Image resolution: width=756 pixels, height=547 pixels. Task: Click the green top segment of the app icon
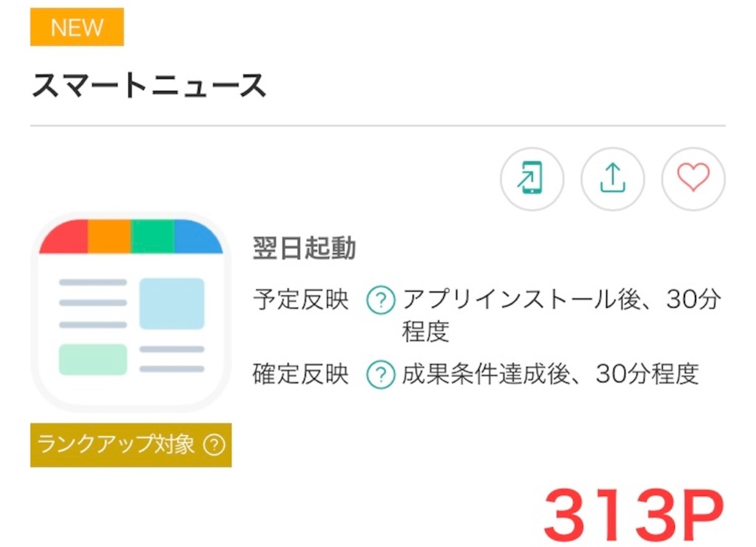click(x=152, y=237)
